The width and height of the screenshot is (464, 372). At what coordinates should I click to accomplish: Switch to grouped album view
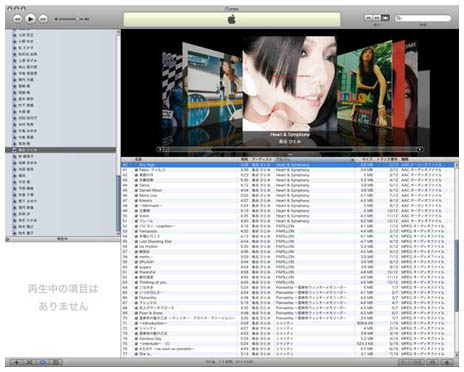click(x=377, y=18)
